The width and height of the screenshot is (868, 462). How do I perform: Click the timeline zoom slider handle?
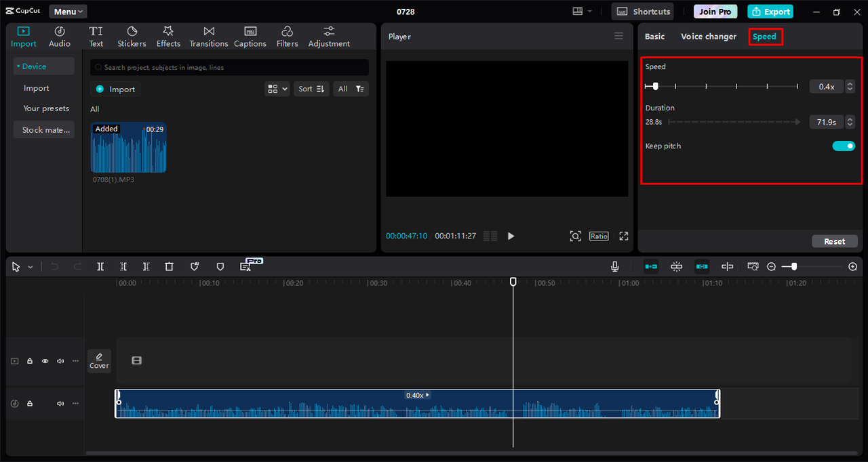tap(794, 267)
